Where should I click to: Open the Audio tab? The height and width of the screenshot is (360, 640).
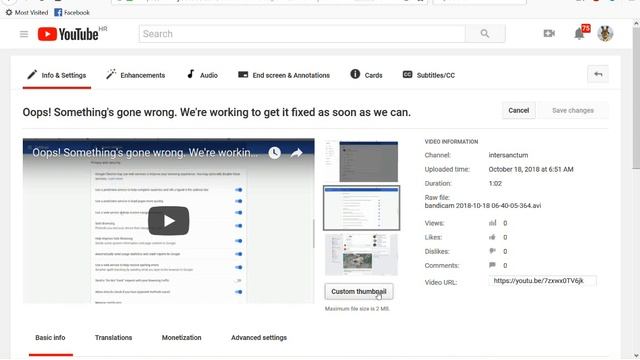[x=202, y=75]
